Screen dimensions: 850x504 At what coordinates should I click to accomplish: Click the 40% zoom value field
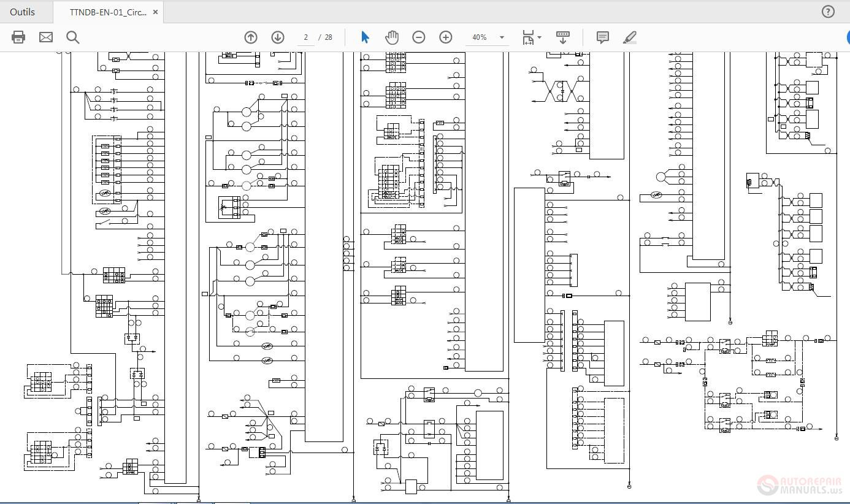click(480, 37)
